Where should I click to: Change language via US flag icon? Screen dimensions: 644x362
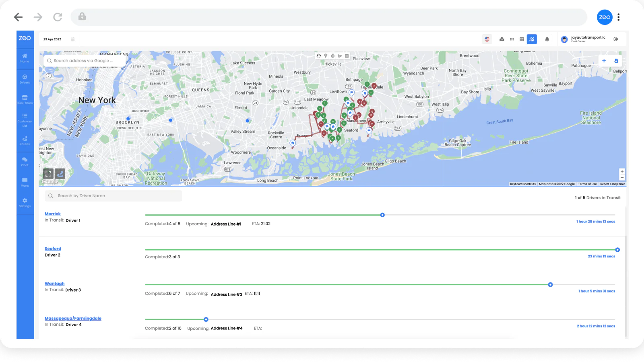tap(487, 39)
